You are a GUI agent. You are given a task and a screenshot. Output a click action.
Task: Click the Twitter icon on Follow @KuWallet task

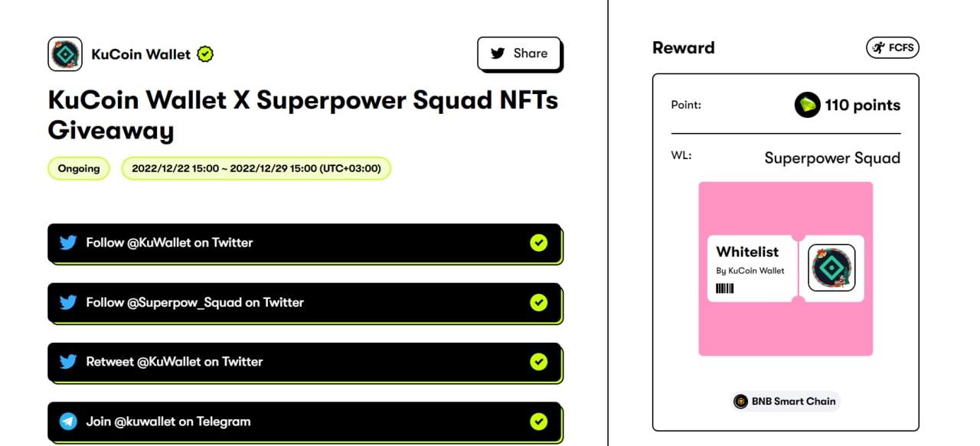point(68,243)
